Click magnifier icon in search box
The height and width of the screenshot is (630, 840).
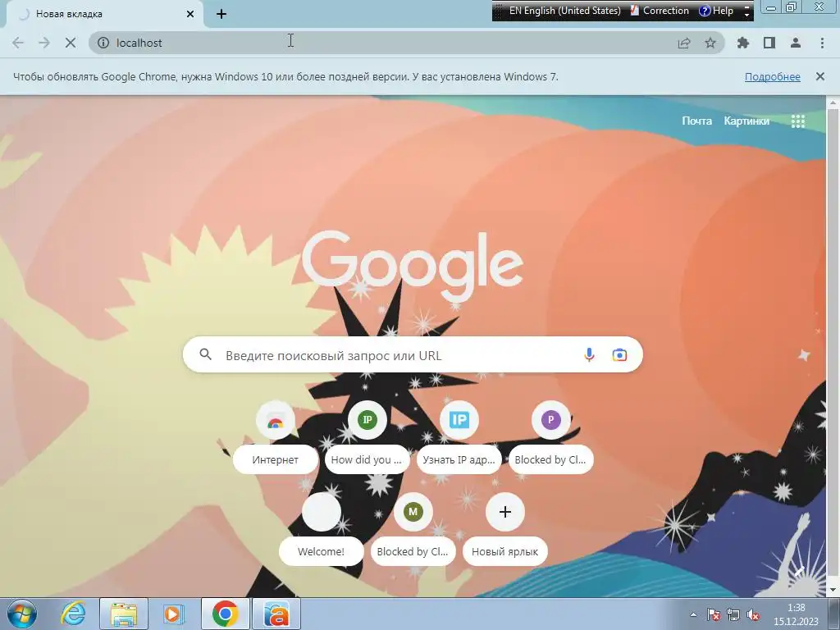(x=205, y=354)
